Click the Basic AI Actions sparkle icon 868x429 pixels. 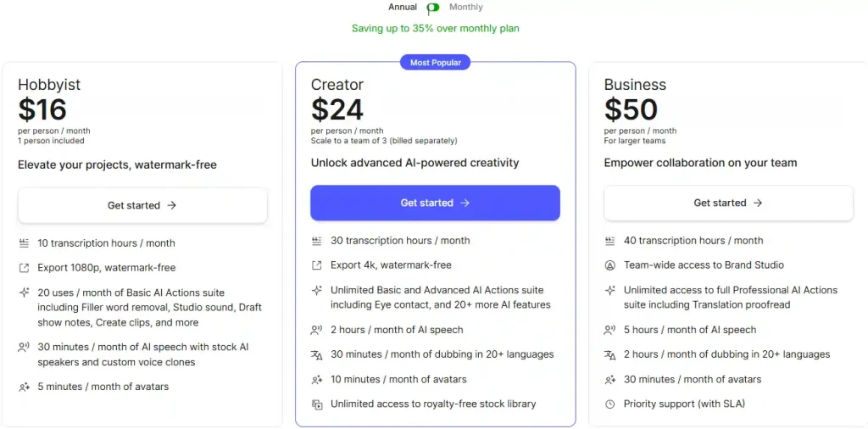tap(24, 292)
